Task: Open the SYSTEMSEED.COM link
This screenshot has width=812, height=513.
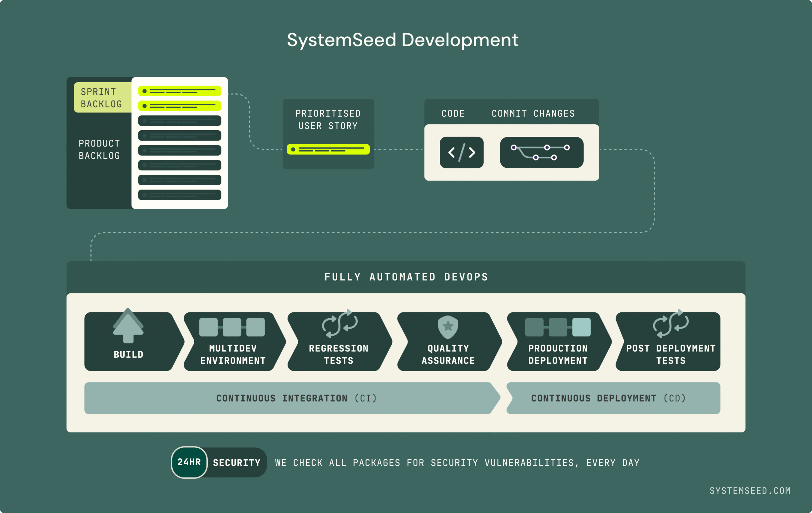Action: coord(750,491)
